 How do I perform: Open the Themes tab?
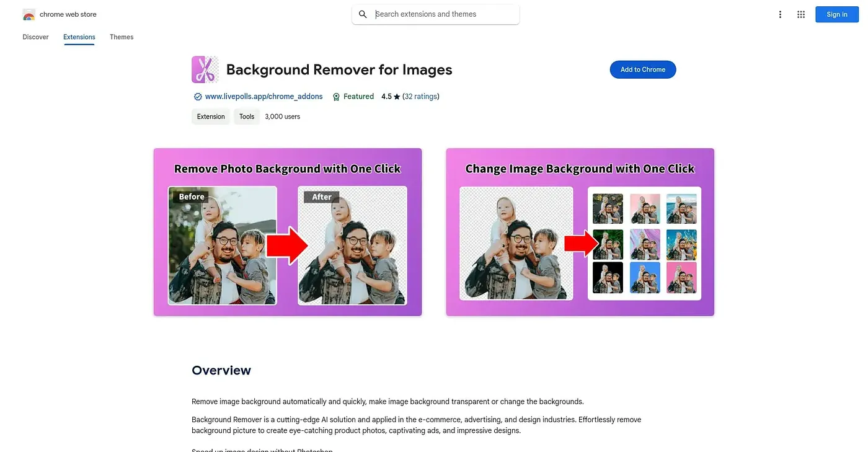(x=122, y=37)
